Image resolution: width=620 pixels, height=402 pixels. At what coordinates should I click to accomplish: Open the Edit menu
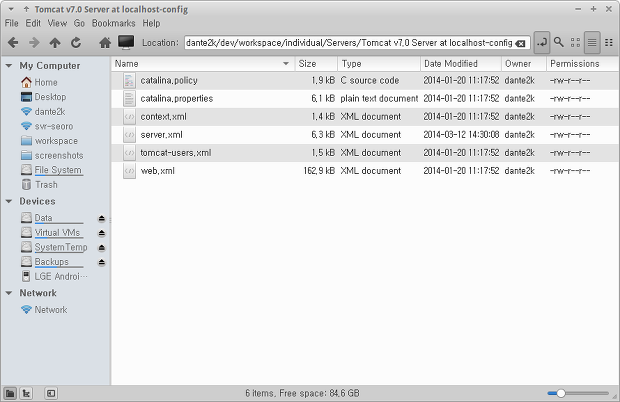[x=33, y=23]
